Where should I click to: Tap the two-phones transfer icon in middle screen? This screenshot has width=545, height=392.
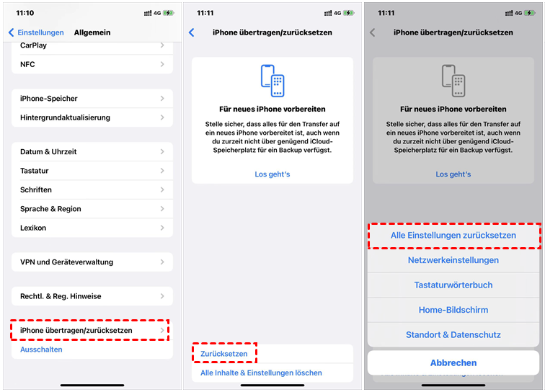(272, 81)
